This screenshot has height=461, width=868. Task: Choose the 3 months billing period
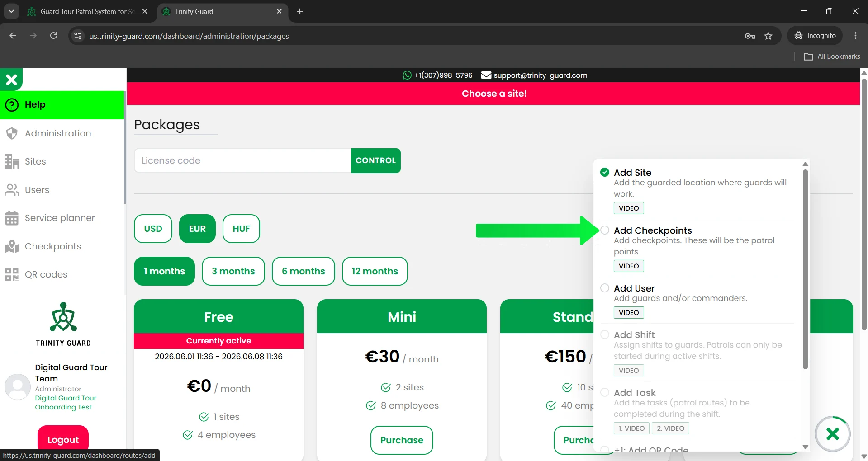[x=233, y=271]
